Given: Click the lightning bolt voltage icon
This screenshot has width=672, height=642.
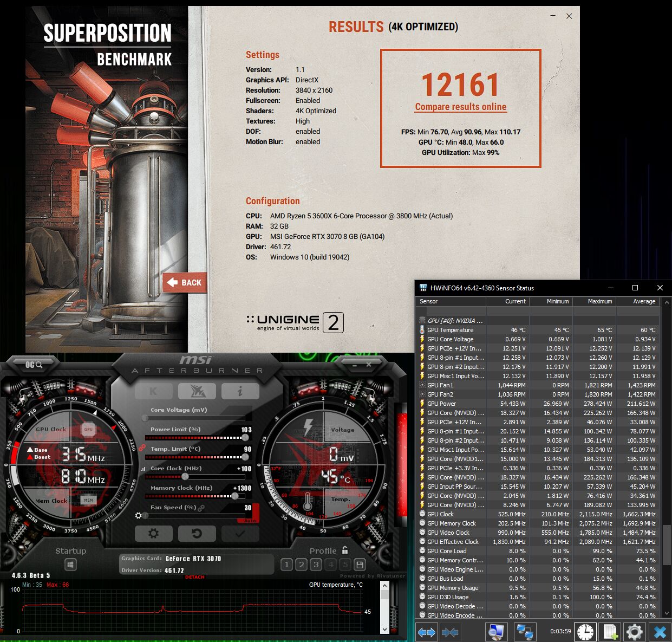Looking at the screenshot, I should tap(308, 427).
